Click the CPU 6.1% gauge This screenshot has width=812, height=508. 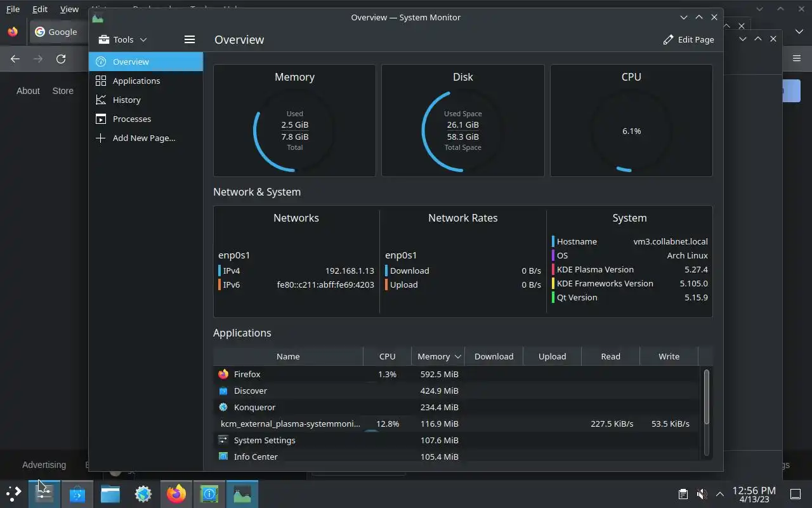[x=631, y=131]
